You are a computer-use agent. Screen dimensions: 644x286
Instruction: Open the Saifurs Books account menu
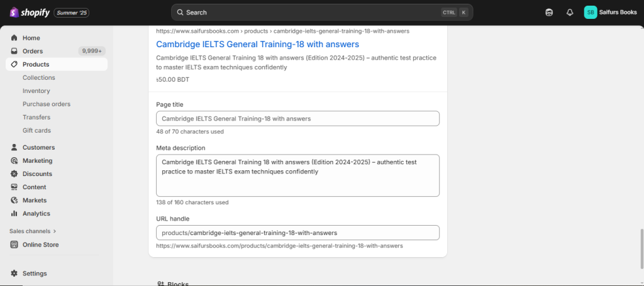pos(610,12)
